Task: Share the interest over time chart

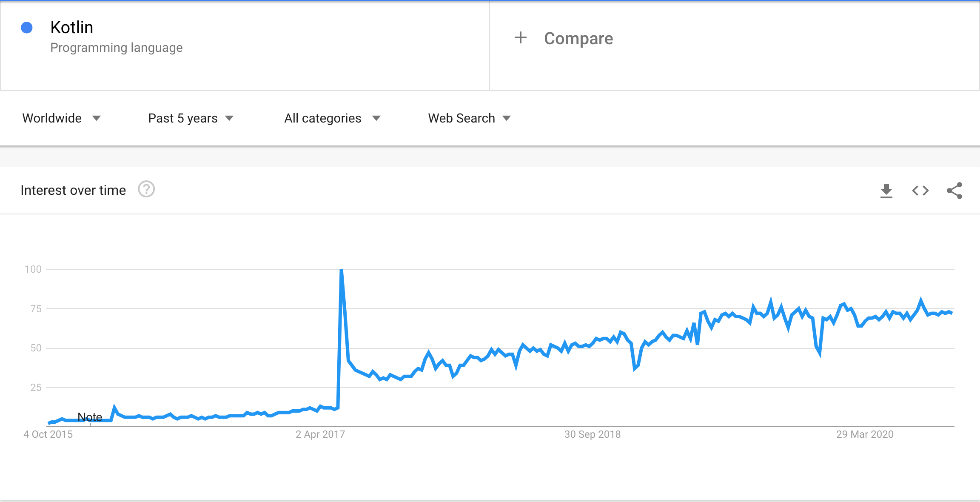Action: [x=954, y=191]
